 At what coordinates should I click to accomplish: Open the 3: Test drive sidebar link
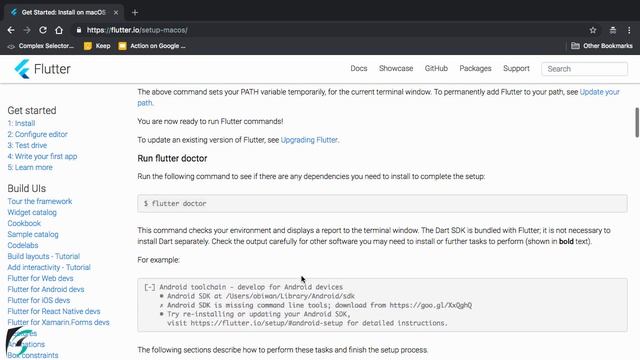click(27, 145)
